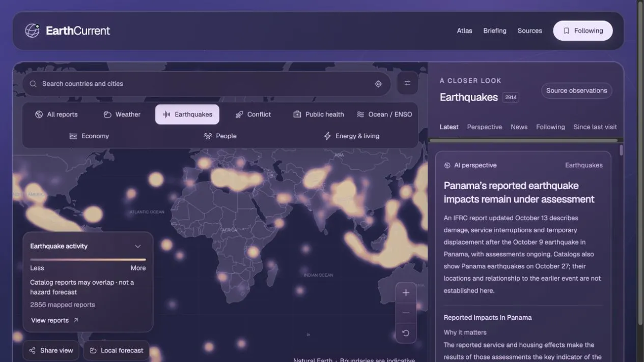Select the Ocean / ENSO category
644x362 pixels.
tap(384, 114)
